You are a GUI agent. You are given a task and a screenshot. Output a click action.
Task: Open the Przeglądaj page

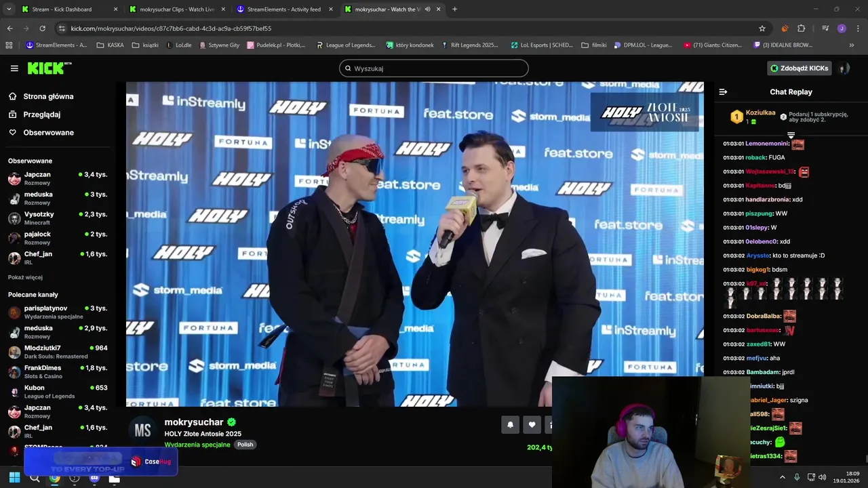[x=41, y=115]
